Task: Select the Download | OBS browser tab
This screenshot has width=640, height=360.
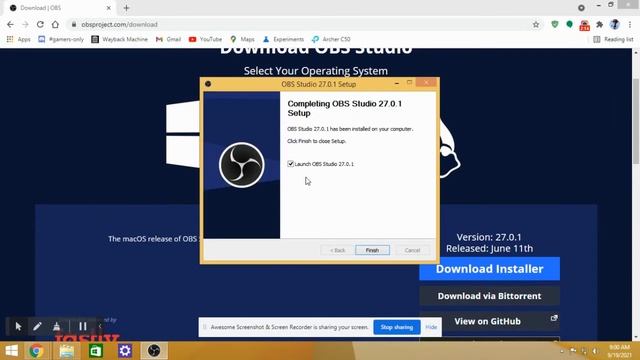Action: (x=60, y=8)
